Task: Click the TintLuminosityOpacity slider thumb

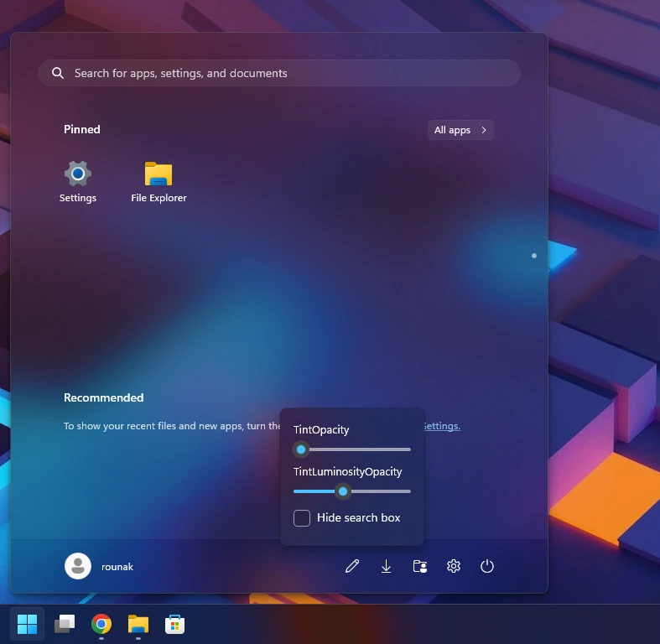Action: tap(343, 491)
